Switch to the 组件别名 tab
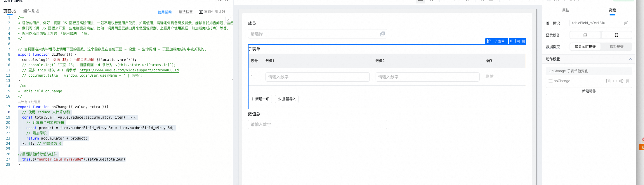Image resolution: width=644 pixels, height=185 pixels. coord(31,11)
